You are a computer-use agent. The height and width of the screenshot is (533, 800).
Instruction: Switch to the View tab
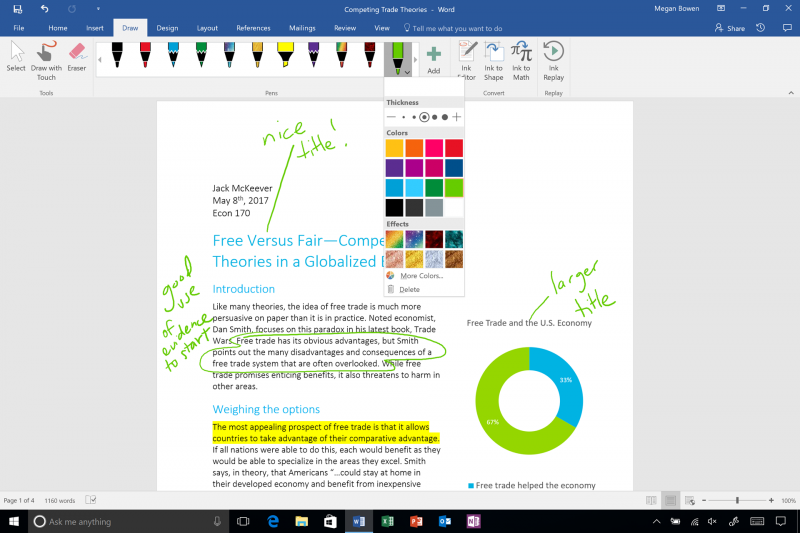[x=382, y=28]
